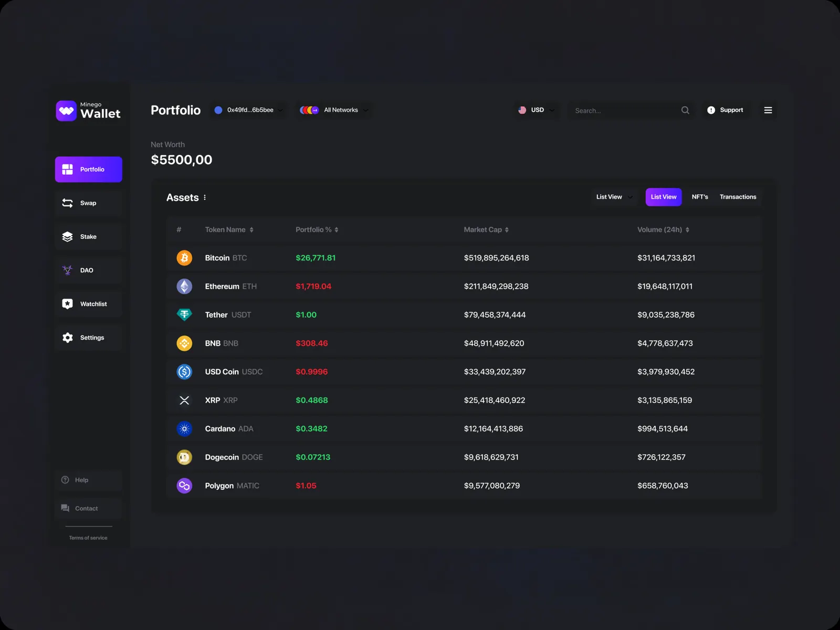Click the search magnifier icon
840x630 pixels.
685,110
